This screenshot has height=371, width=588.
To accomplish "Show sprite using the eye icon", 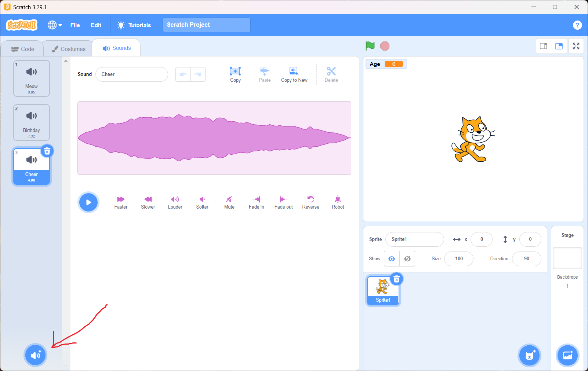I will click(x=392, y=259).
